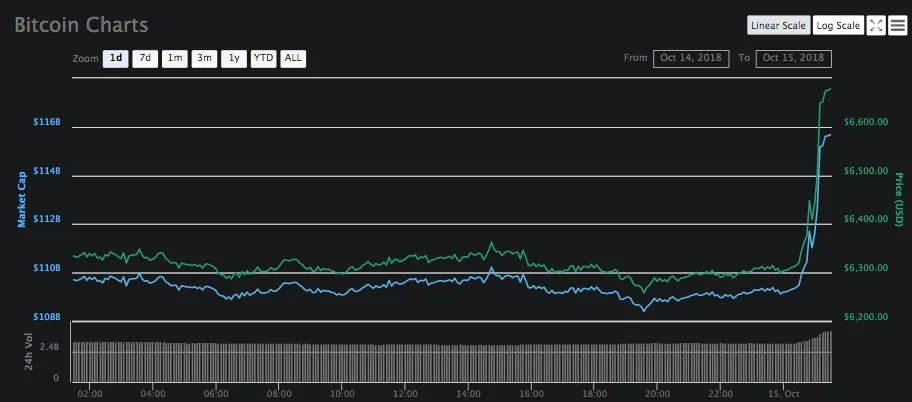912x402 pixels.
Task: Toggle fullscreen chart view icon
Action: (875, 25)
